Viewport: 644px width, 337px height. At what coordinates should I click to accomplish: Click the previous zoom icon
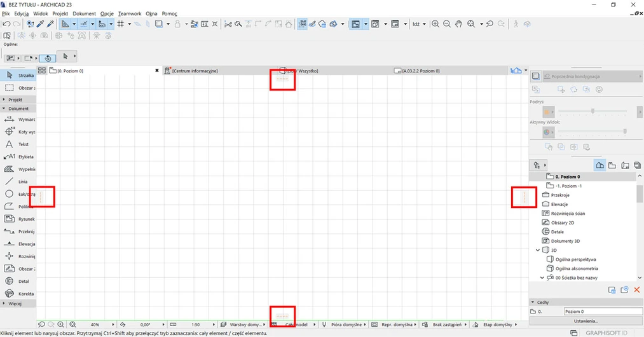click(x=490, y=24)
